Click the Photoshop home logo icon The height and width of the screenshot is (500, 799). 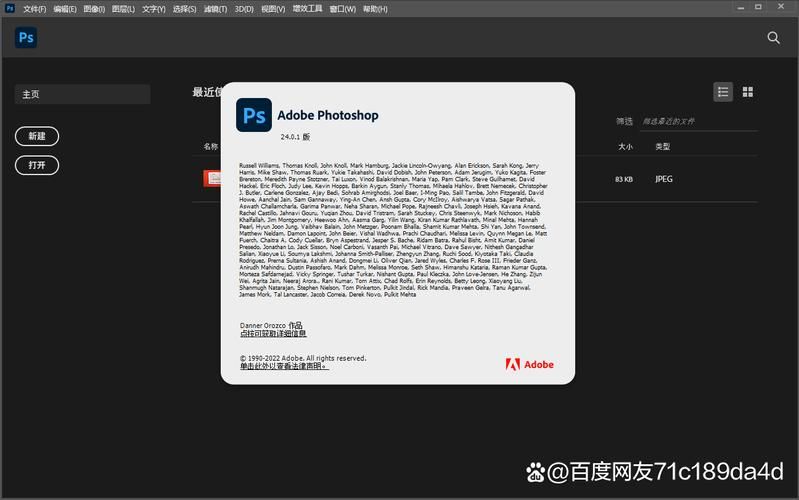point(25,37)
